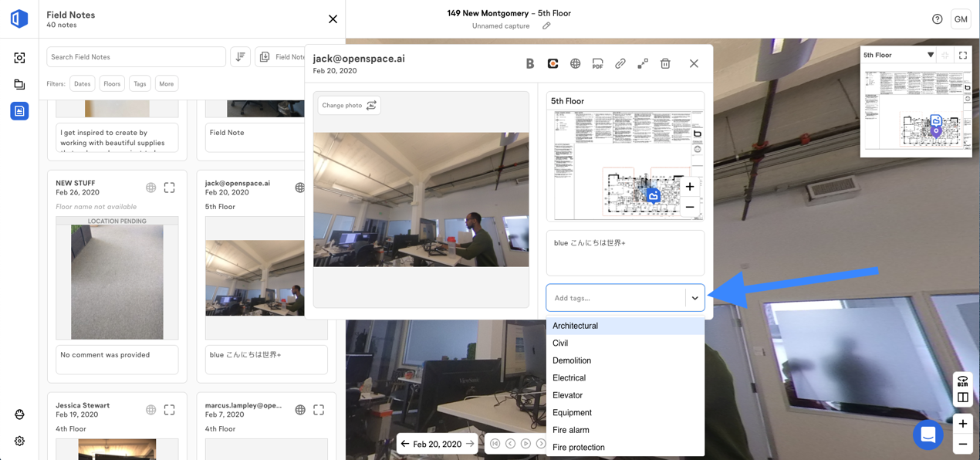980x460 pixels.
Task: Open the settings gear in the sidebar
Action: pos(19,441)
